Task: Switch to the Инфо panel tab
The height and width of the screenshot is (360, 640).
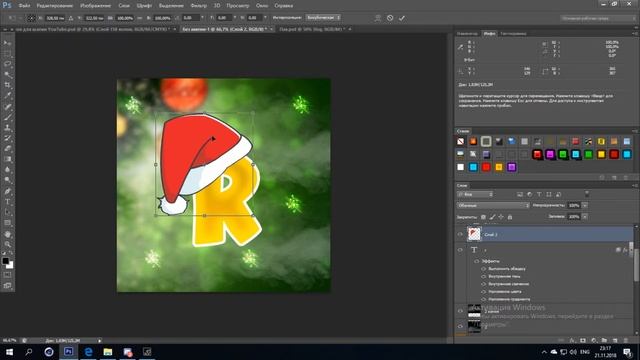Action: coord(489,33)
